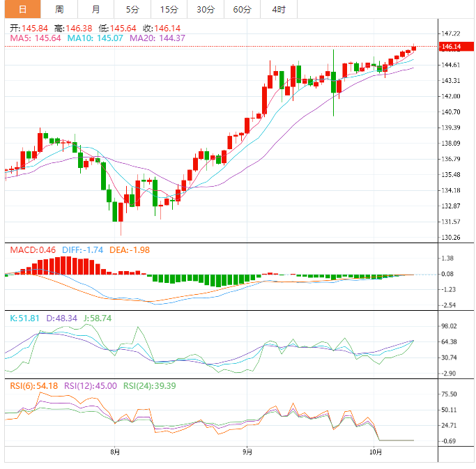Click the MACD:0.46 indicator label

pos(33,250)
